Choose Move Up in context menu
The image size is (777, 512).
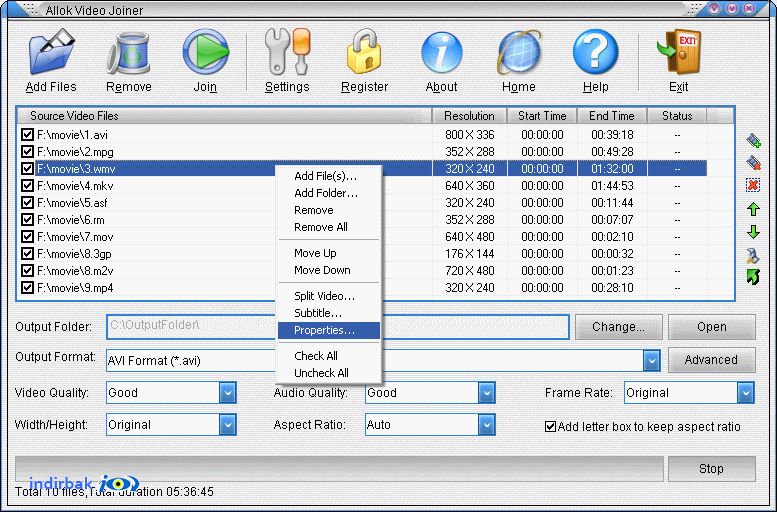(x=329, y=253)
